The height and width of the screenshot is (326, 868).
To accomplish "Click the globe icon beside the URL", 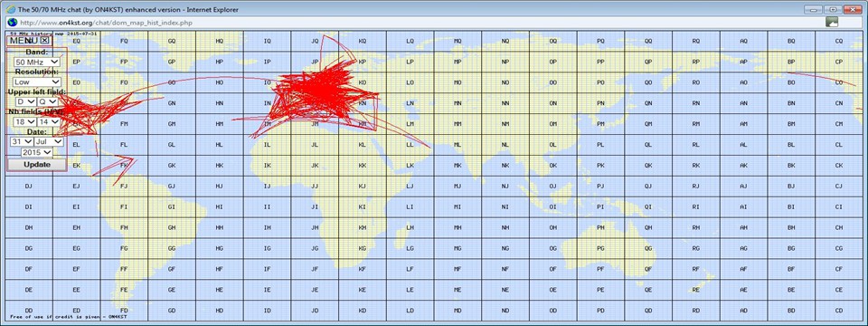I will [12, 22].
